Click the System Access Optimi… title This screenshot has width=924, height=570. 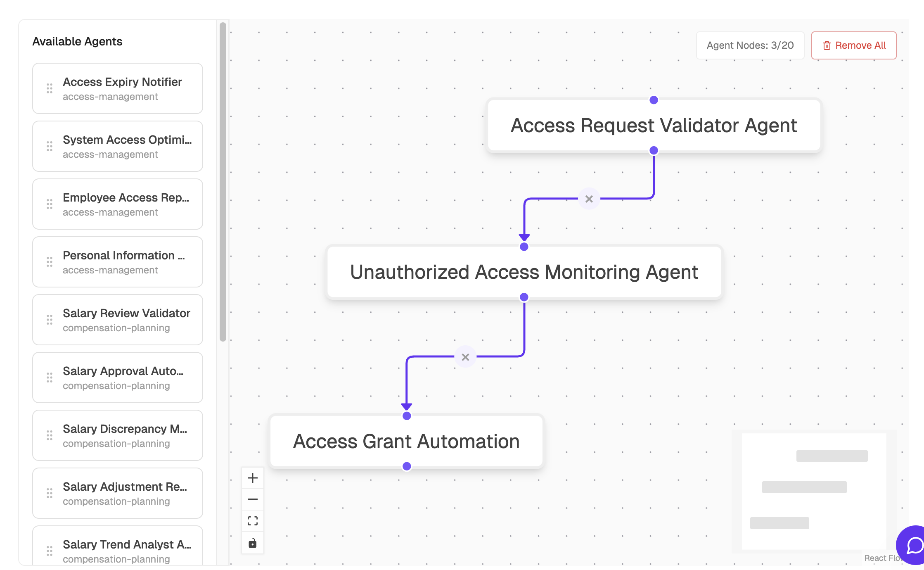point(127,140)
